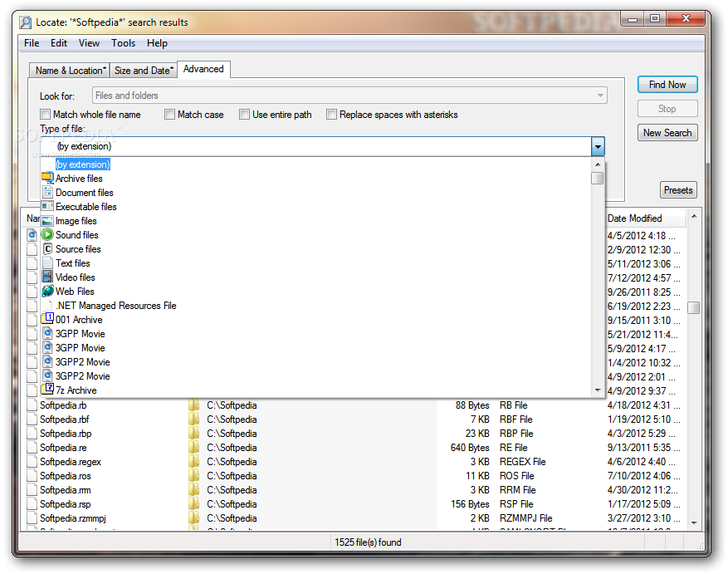
Task: Click folder icon beside Softpedia.rbp
Action: (193, 433)
